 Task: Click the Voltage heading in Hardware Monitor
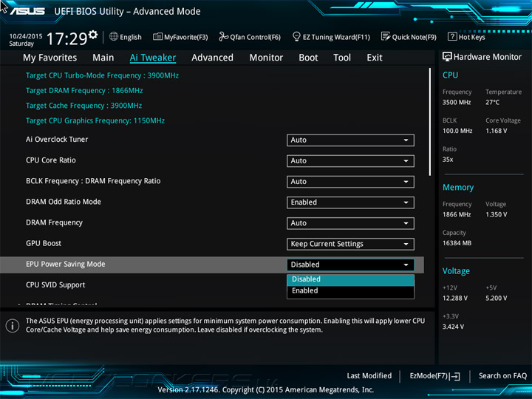[x=456, y=271]
